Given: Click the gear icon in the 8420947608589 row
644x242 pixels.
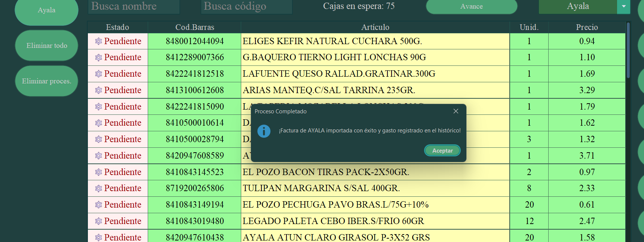Looking at the screenshot, I should 98,156.
